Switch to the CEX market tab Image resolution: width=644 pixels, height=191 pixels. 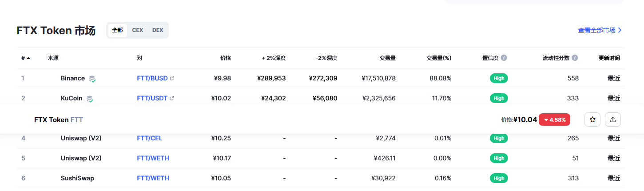pyautogui.click(x=138, y=30)
